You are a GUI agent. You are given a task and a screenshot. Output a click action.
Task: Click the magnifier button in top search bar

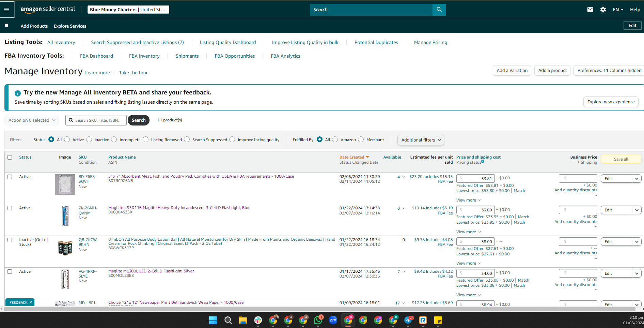(439, 10)
